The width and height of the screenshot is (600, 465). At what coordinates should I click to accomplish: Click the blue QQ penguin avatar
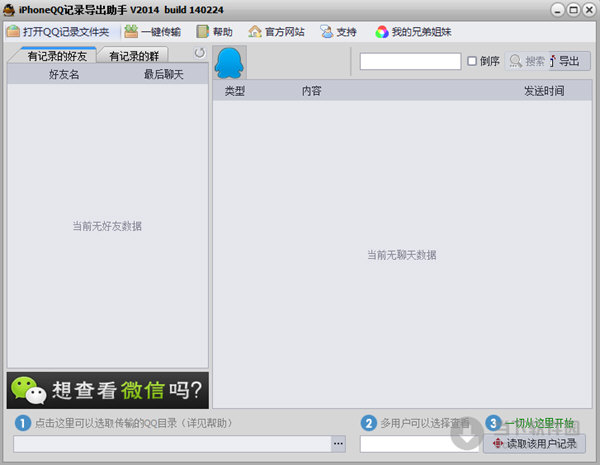click(x=229, y=63)
